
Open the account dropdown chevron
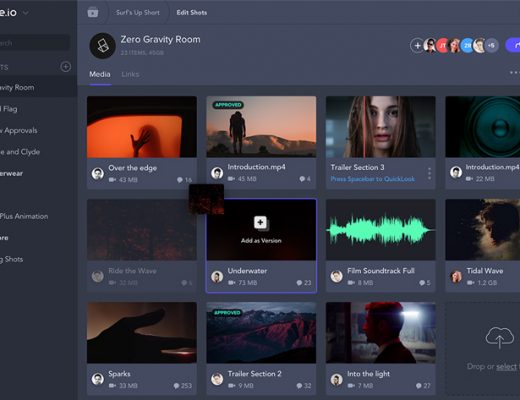click(x=26, y=13)
